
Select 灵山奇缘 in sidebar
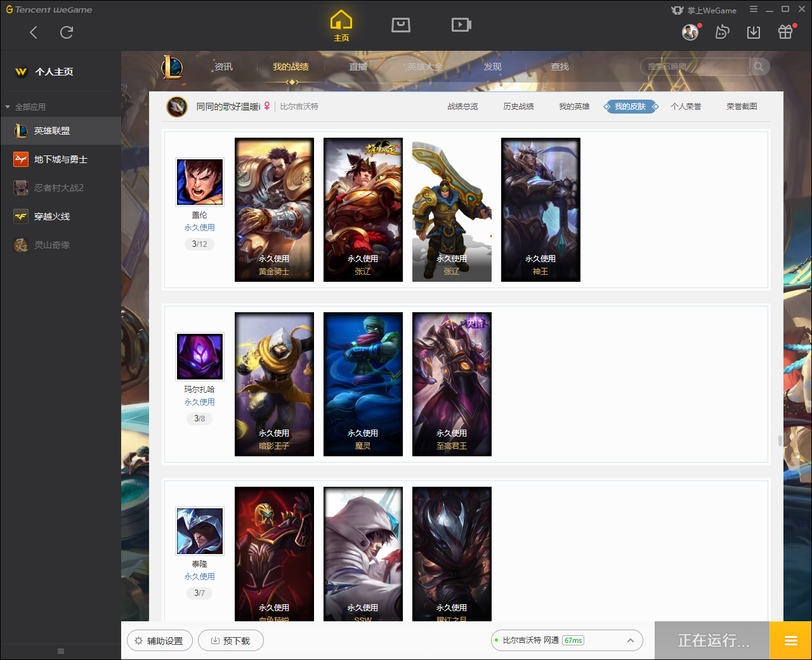[x=60, y=245]
